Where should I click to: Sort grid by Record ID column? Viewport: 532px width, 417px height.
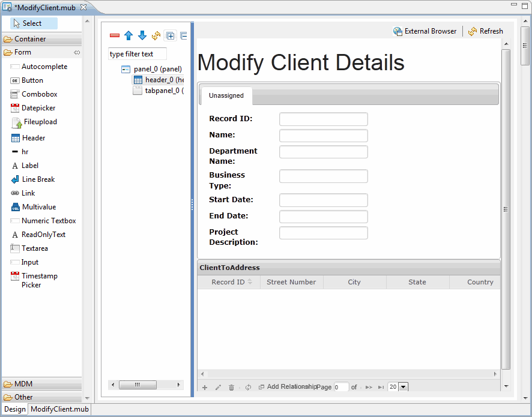point(229,282)
